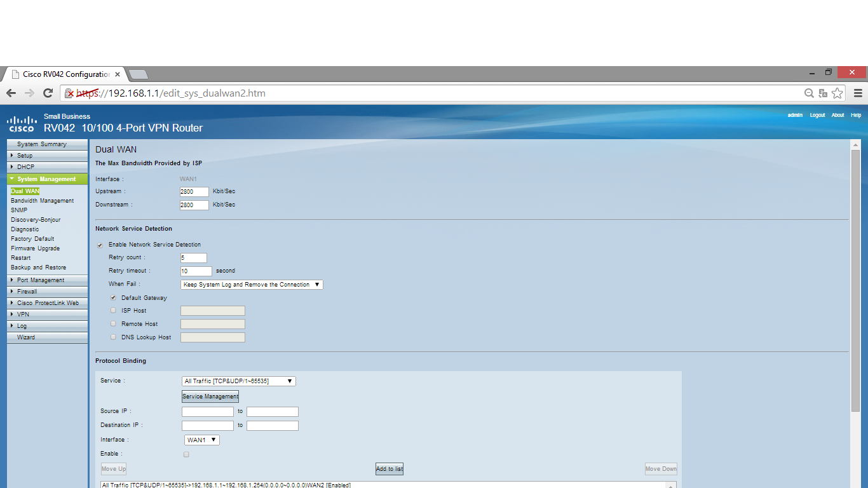
Task: Click the admin link in header
Action: point(795,115)
